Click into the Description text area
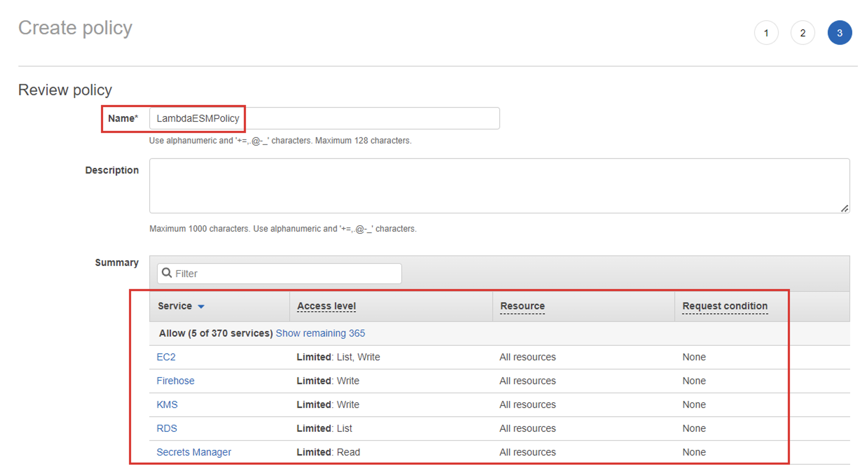This screenshot has width=868, height=475. (x=499, y=186)
